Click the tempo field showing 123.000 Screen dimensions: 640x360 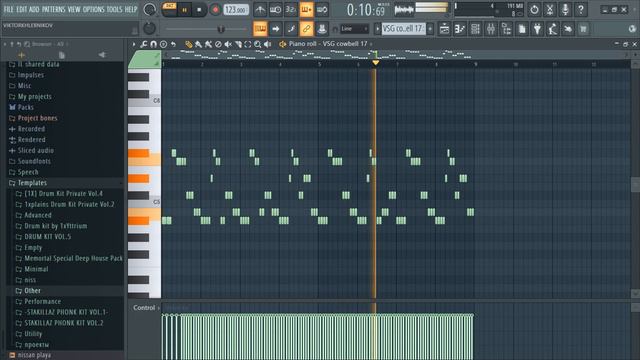[236, 9]
